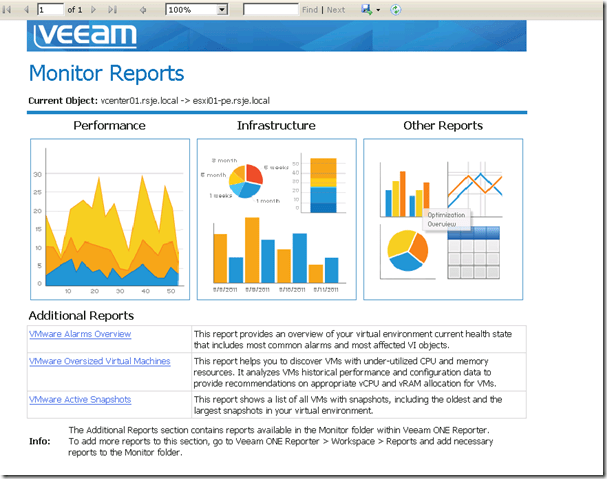Click the Find button in toolbar
This screenshot has width=607, height=479.
(x=310, y=9)
